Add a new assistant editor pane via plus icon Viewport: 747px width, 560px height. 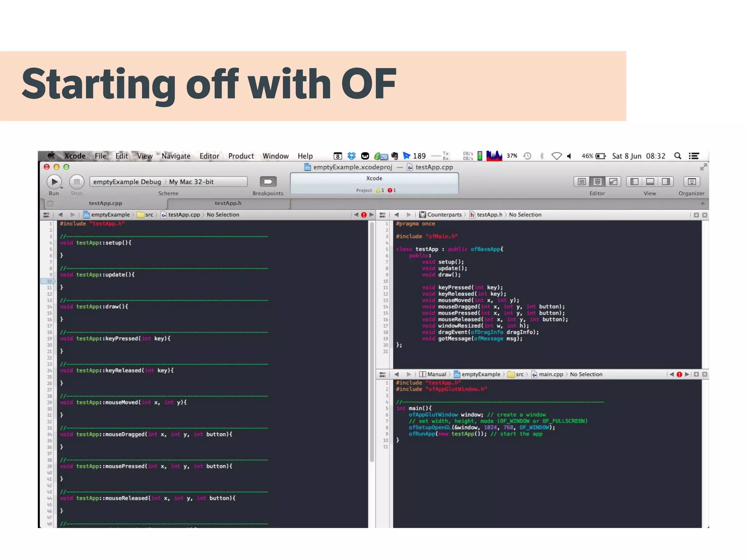click(696, 215)
